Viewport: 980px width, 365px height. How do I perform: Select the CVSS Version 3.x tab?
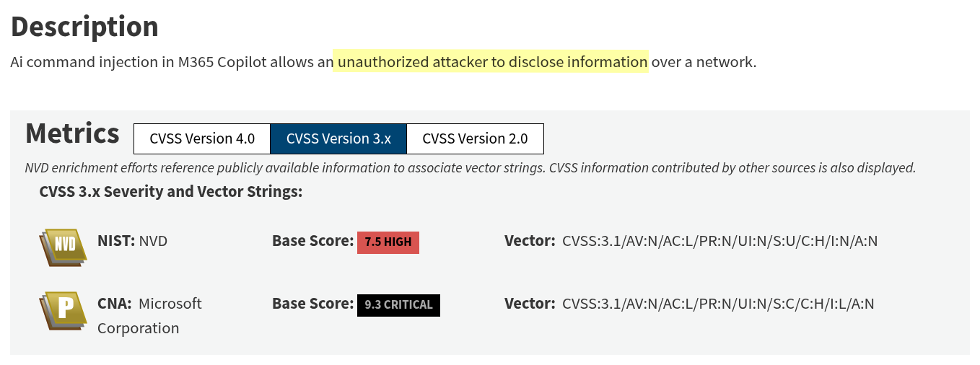[338, 138]
